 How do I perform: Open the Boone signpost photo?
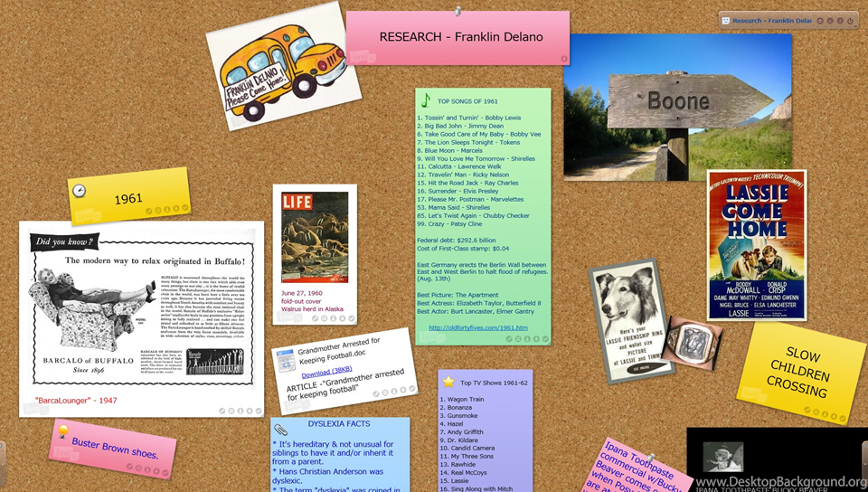[x=677, y=107]
